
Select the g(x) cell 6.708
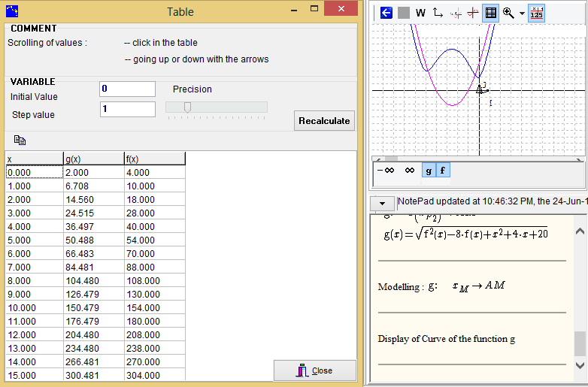94,186
